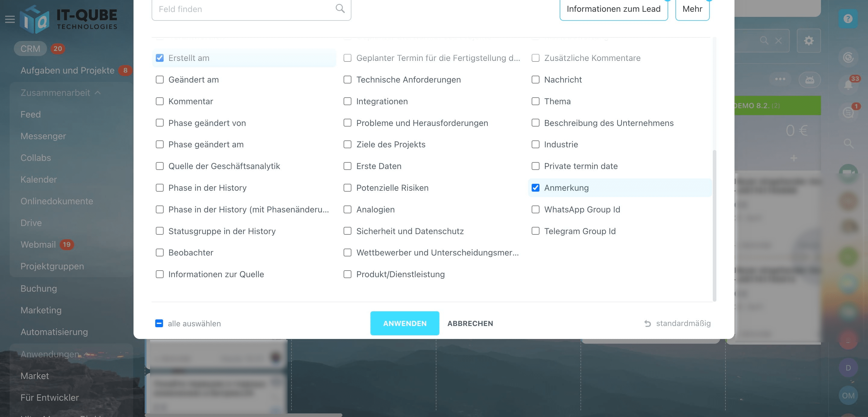This screenshot has width=868, height=417.
Task: Open the Mehr section button
Action: [692, 9]
